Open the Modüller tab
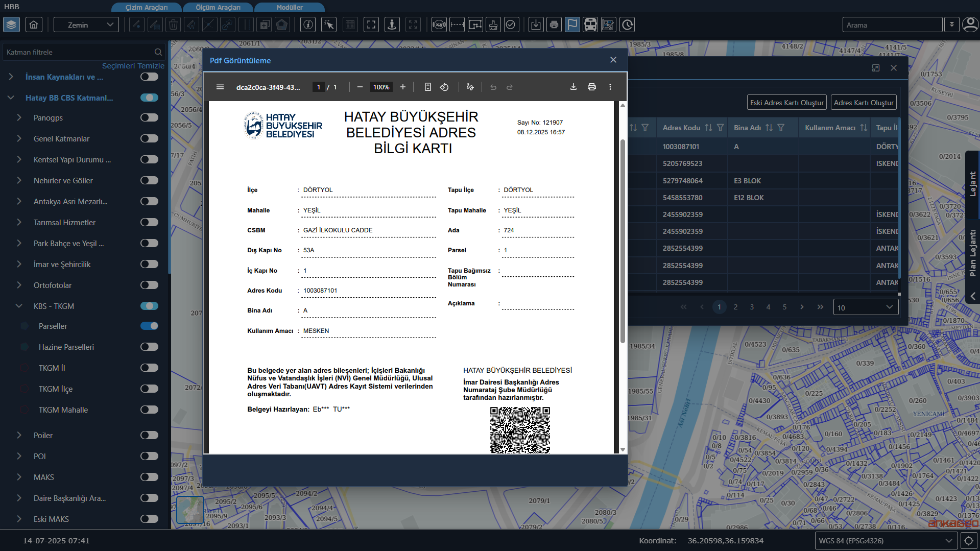This screenshot has height=551, width=980. (290, 7)
